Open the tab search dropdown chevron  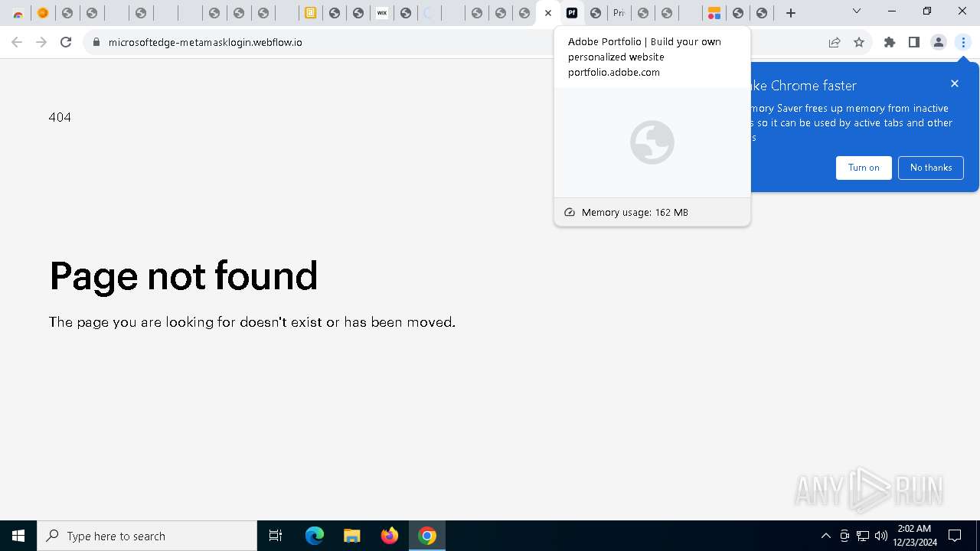click(857, 11)
